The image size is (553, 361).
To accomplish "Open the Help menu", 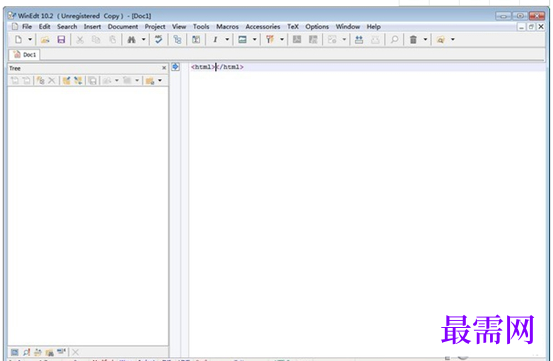I will coord(373,26).
